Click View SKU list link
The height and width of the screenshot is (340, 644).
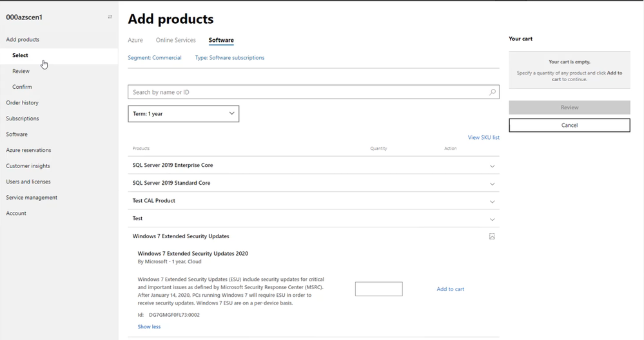tap(483, 137)
